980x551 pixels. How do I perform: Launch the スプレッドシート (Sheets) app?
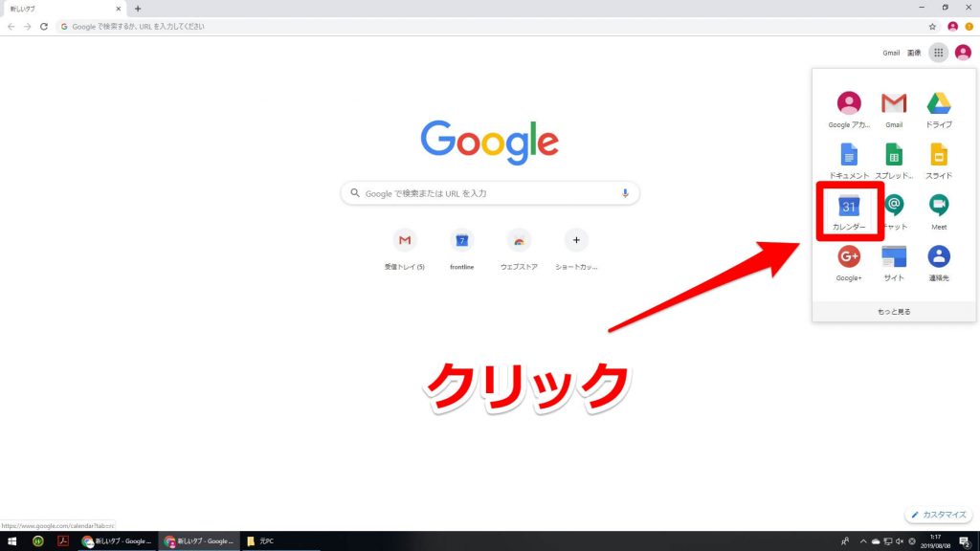pyautogui.click(x=894, y=161)
